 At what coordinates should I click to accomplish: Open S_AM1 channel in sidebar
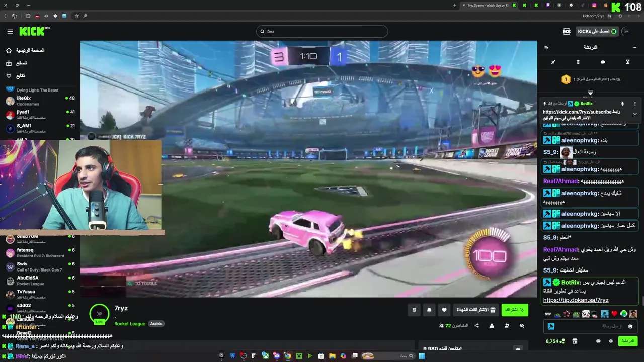coord(40,128)
